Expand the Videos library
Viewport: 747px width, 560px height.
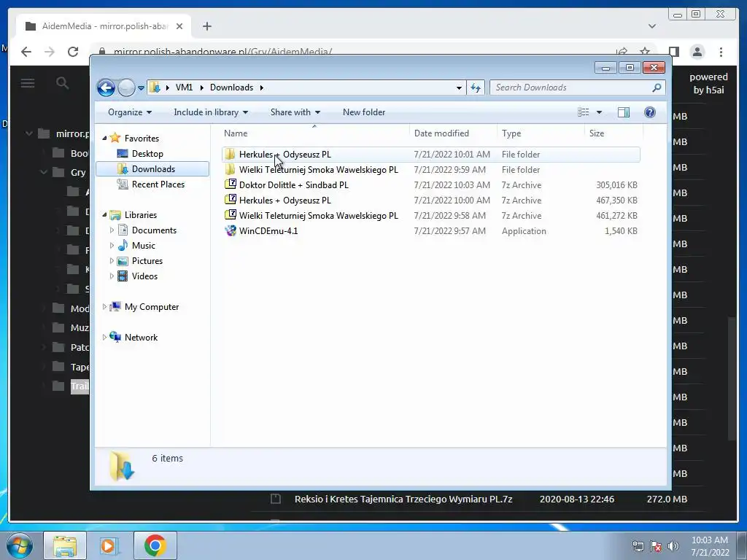[x=112, y=276]
